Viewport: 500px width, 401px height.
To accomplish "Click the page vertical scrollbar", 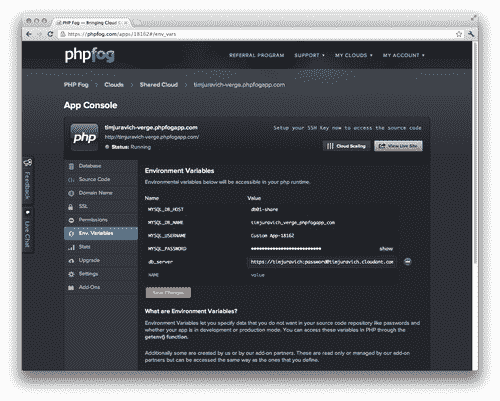I will [x=475, y=153].
